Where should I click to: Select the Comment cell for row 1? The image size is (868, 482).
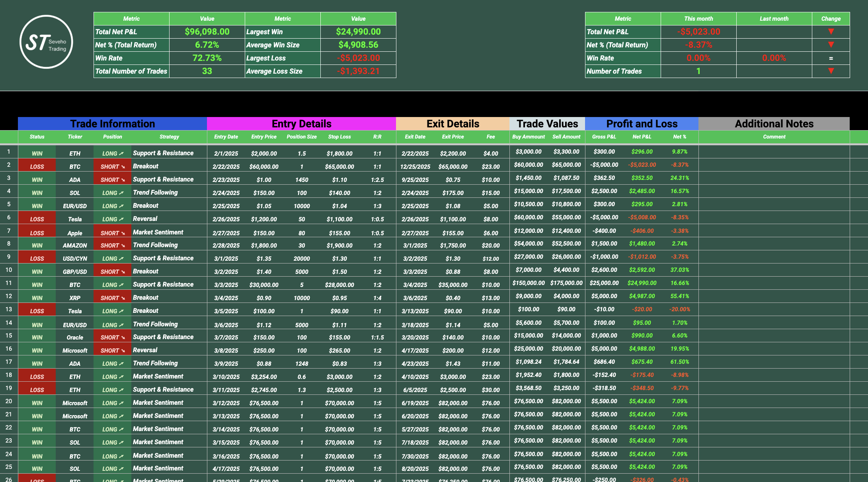point(774,153)
